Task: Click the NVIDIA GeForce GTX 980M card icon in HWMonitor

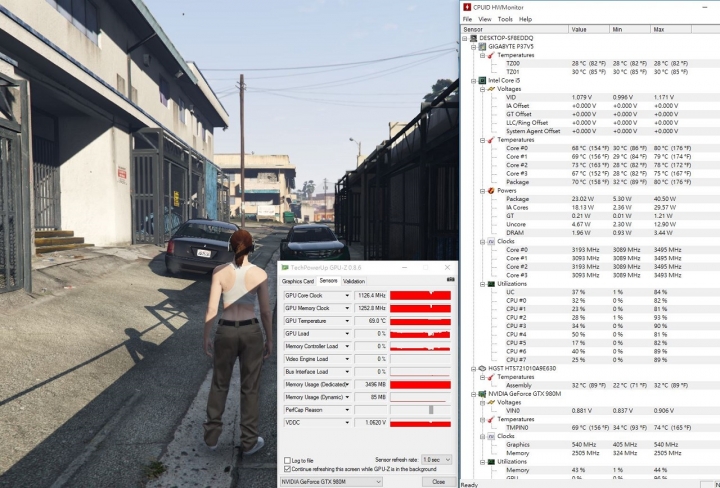Action: click(x=482, y=394)
